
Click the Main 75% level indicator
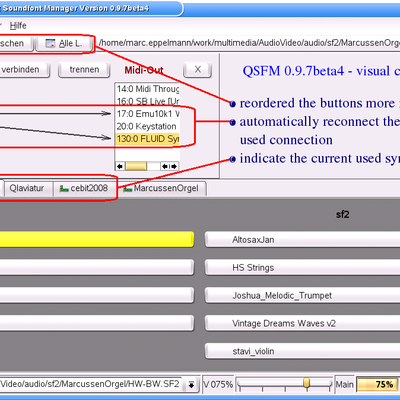tap(377, 384)
